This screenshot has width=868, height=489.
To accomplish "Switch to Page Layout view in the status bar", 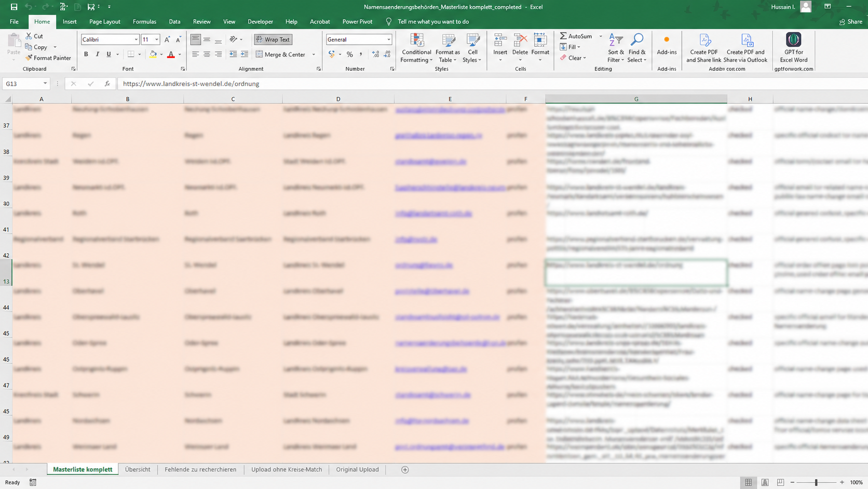I will (765, 482).
